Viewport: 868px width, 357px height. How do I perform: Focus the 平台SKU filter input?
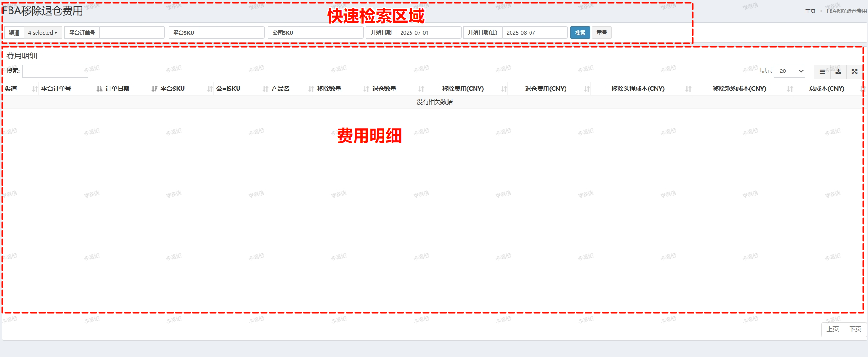pos(231,33)
